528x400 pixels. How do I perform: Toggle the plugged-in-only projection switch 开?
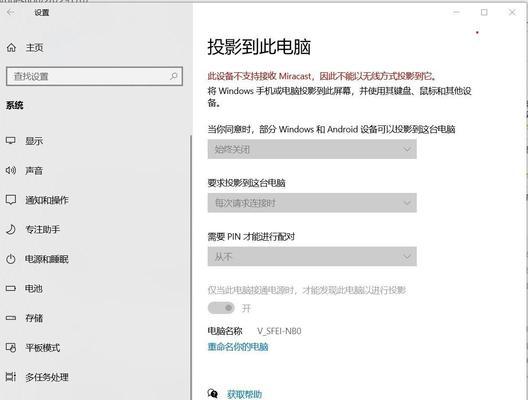(x=221, y=308)
